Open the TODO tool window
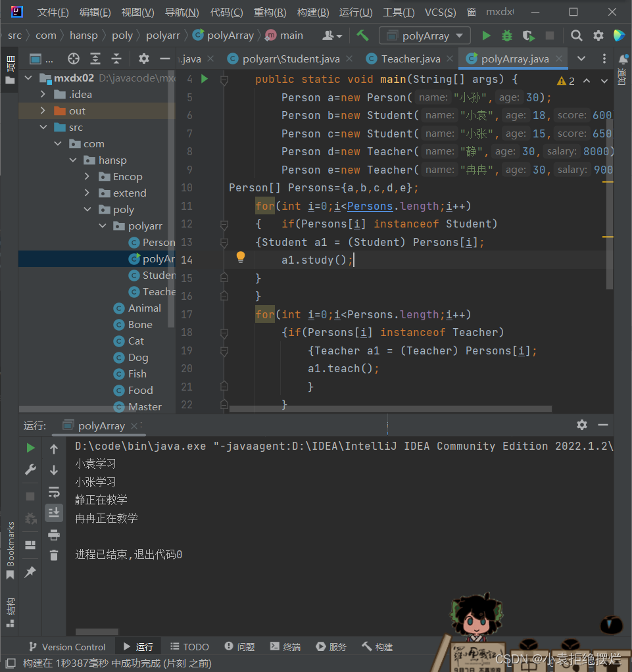The height and width of the screenshot is (672, 632). coord(189,647)
